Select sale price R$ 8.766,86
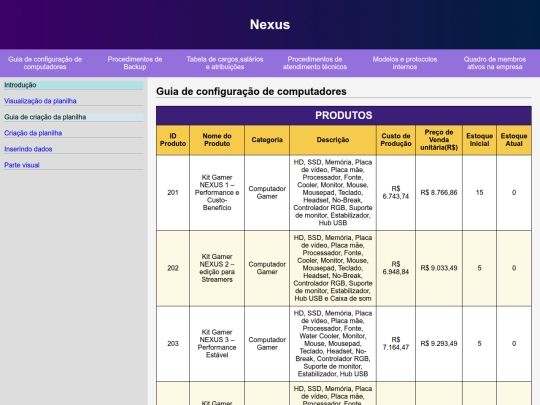 [439, 193]
